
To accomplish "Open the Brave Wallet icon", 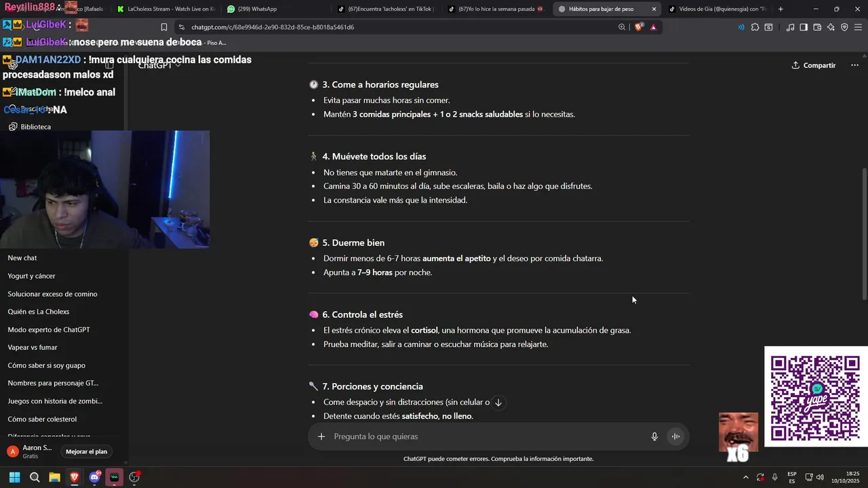I will coord(817,27).
